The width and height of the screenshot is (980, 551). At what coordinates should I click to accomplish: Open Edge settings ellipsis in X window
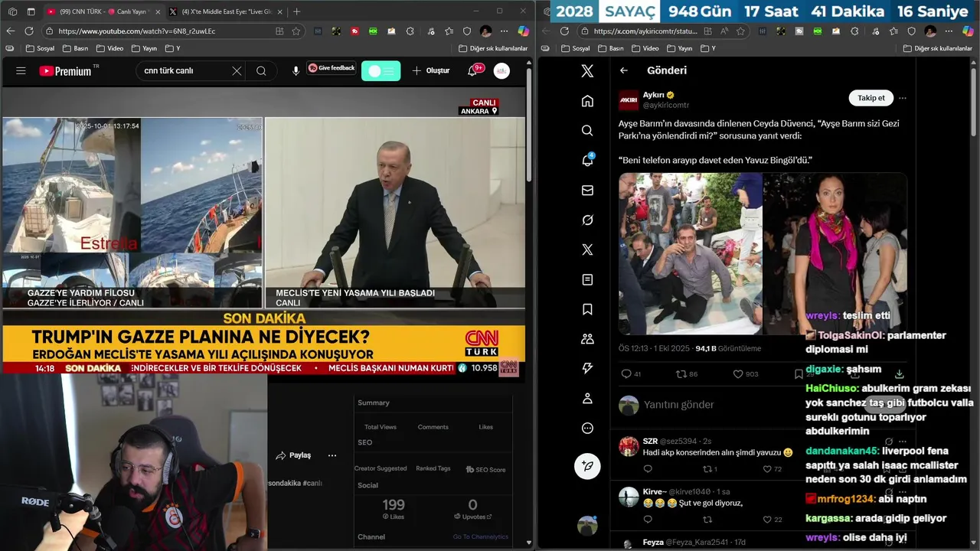pos(950,31)
